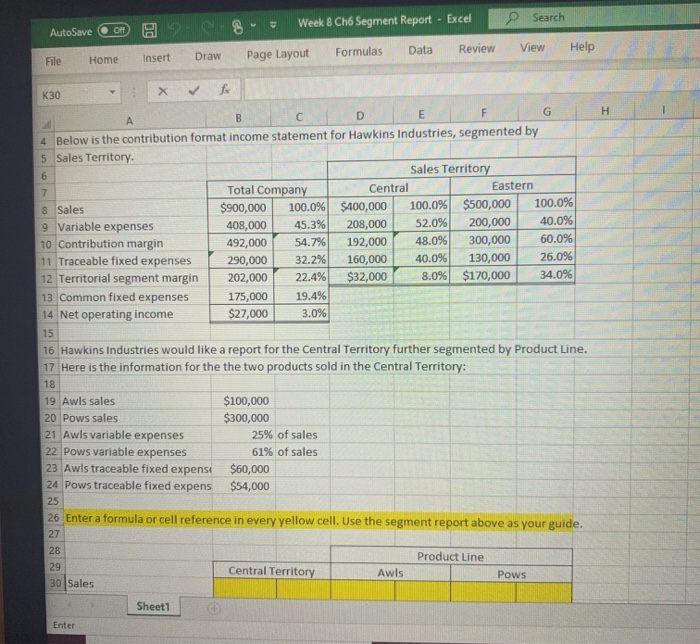Select column H header
Image resolution: width=700 pixels, height=644 pixels.
(605, 111)
